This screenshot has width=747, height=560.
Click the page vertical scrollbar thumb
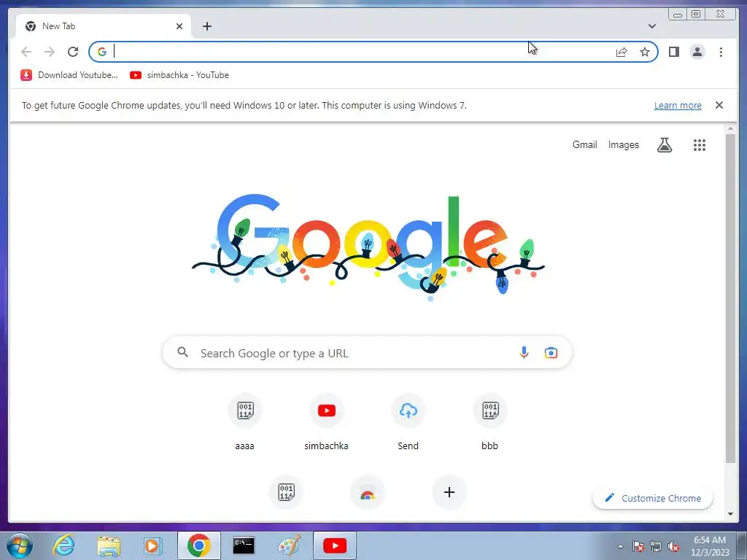[730, 297]
